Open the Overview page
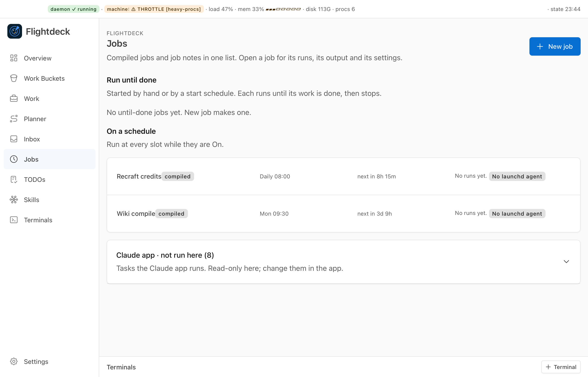 coord(50,58)
